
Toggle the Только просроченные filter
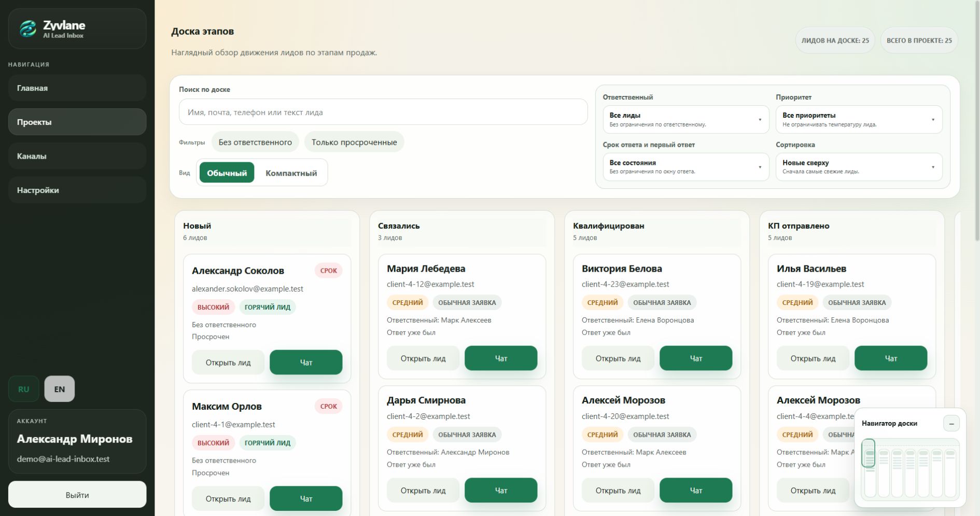(x=354, y=142)
